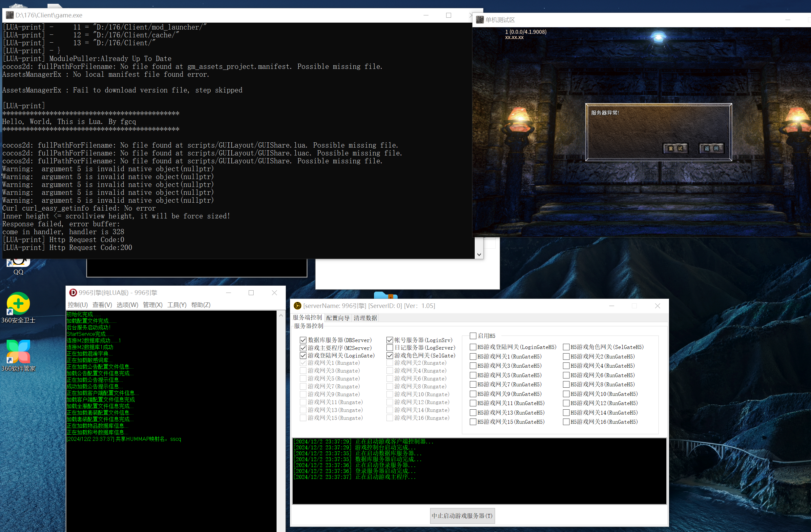
Task: Check H5游戏网关15(RunGateH5)
Action: pyautogui.click(x=473, y=422)
